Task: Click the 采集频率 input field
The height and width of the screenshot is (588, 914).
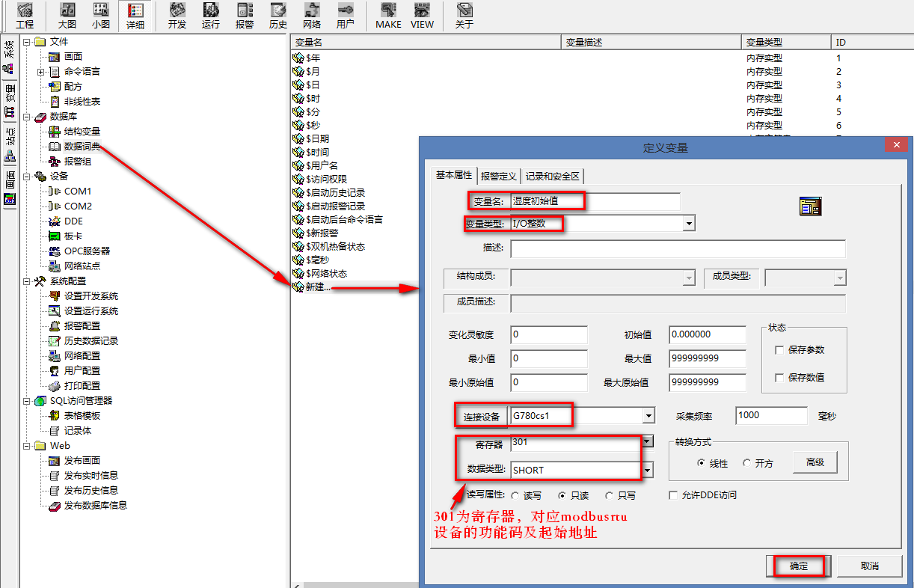Action: [771, 415]
